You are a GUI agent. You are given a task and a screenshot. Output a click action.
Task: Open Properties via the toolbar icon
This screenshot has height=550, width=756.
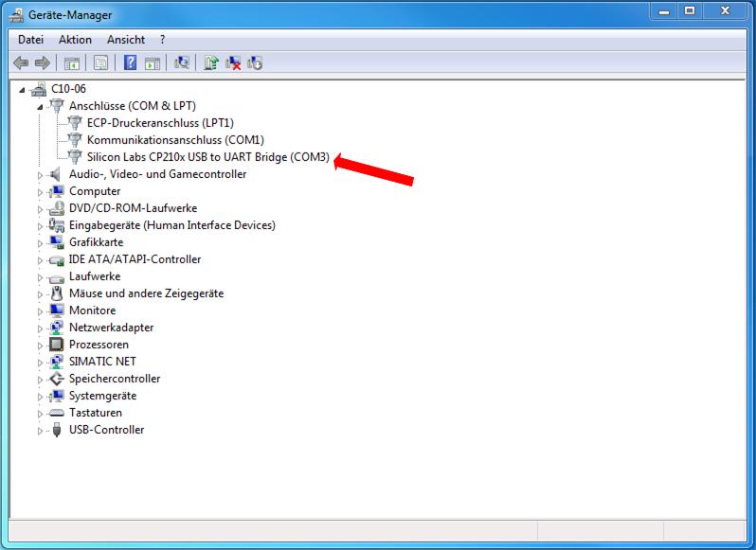[100, 63]
